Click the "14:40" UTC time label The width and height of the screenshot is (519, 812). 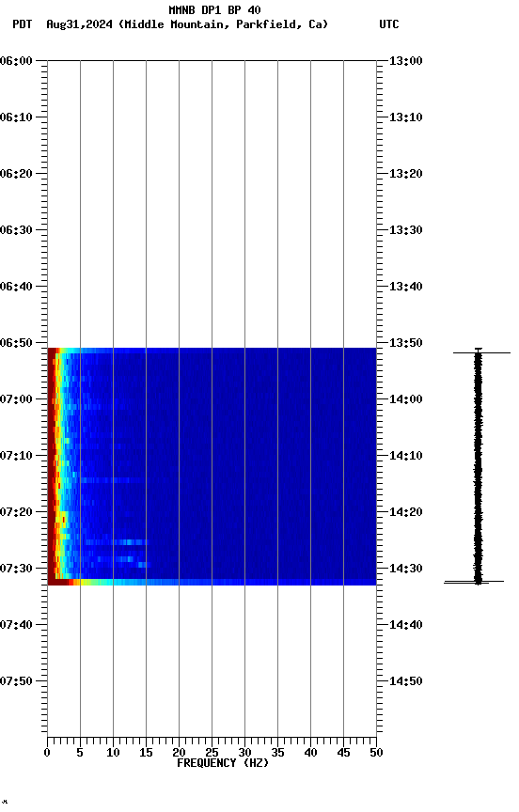406,625
